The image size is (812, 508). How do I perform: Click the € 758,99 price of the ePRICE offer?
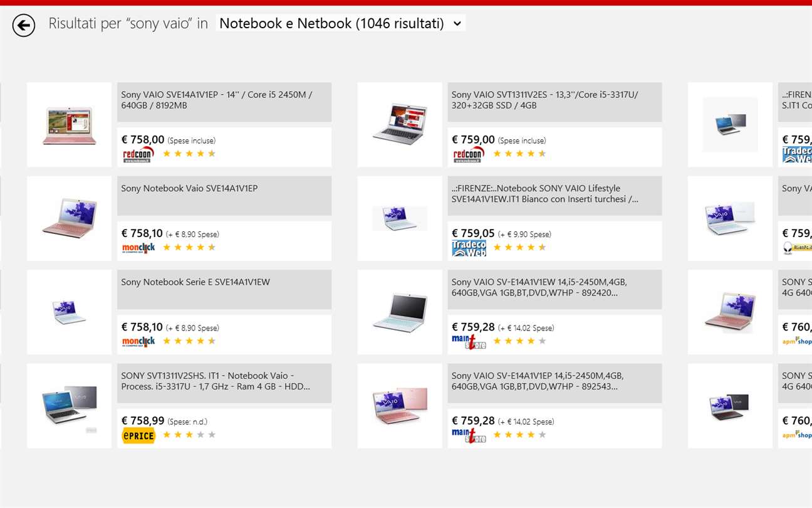(x=143, y=421)
